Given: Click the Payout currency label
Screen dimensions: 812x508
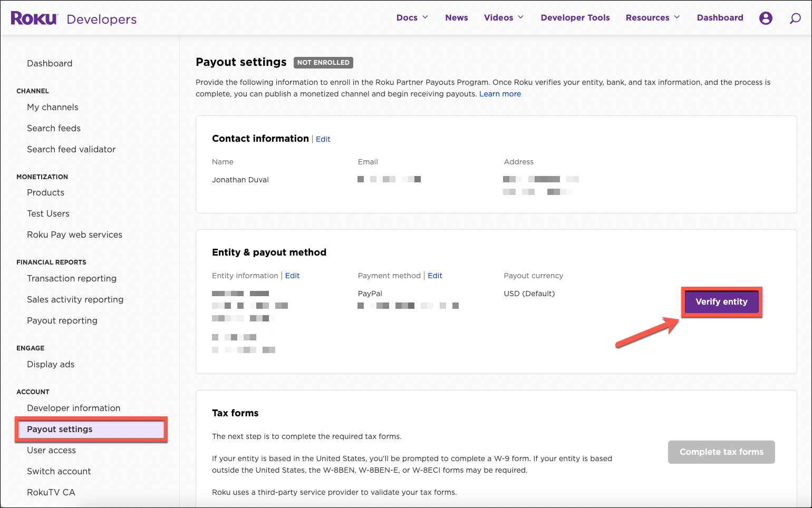Looking at the screenshot, I should point(534,276).
